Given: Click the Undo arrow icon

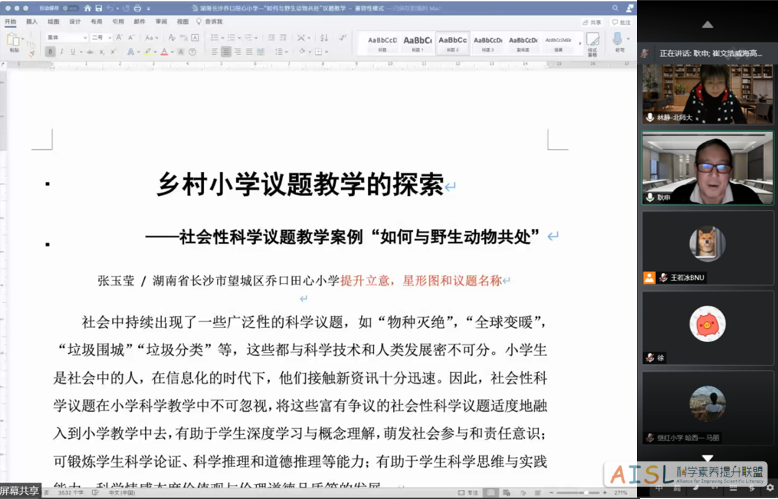Looking at the screenshot, I should point(110,8).
